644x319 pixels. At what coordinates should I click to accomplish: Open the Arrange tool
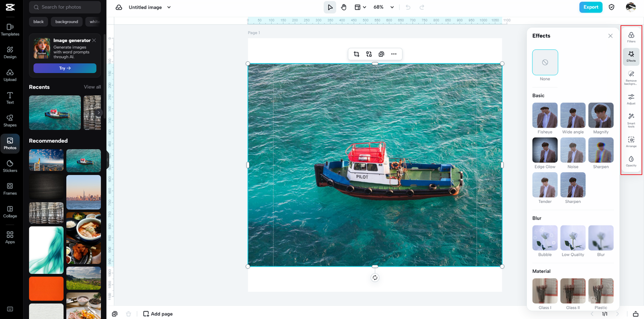(x=631, y=142)
